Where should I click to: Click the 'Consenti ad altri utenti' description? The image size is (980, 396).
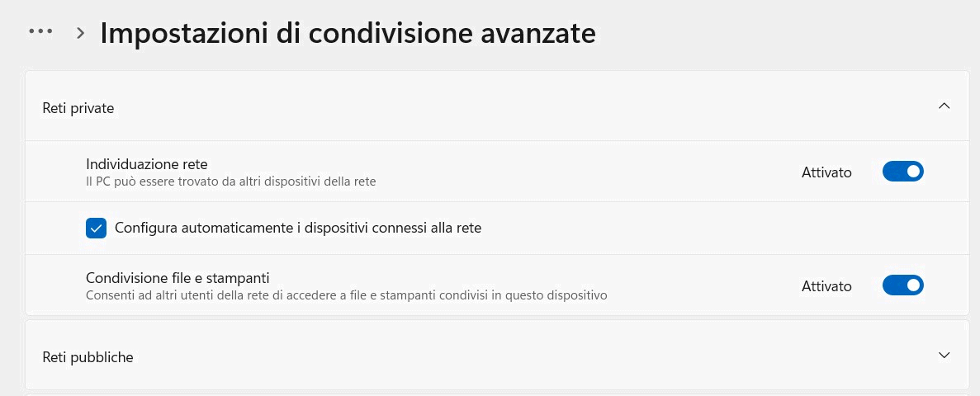(347, 295)
